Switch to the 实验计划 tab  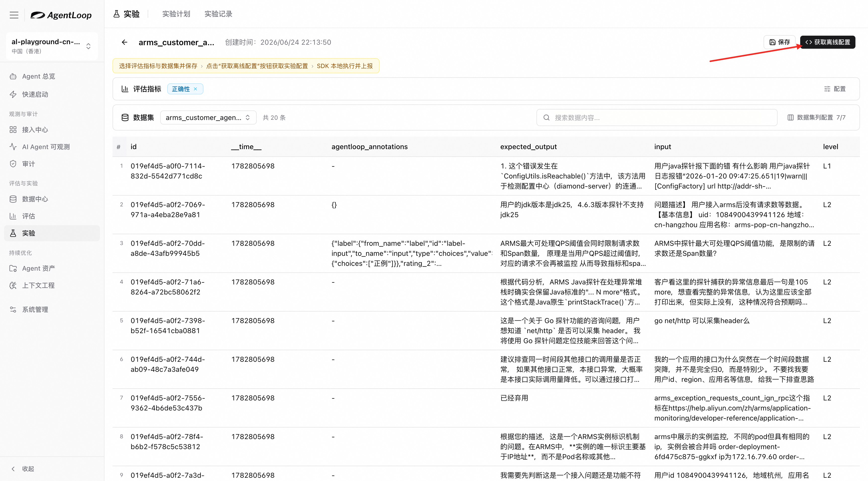pos(176,14)
